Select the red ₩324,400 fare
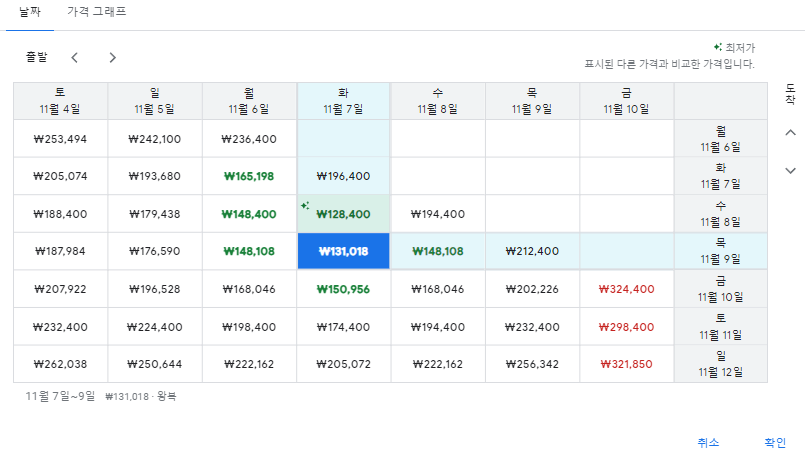The height and width of the screenshot is (459, 805). (x=627, y=289)
